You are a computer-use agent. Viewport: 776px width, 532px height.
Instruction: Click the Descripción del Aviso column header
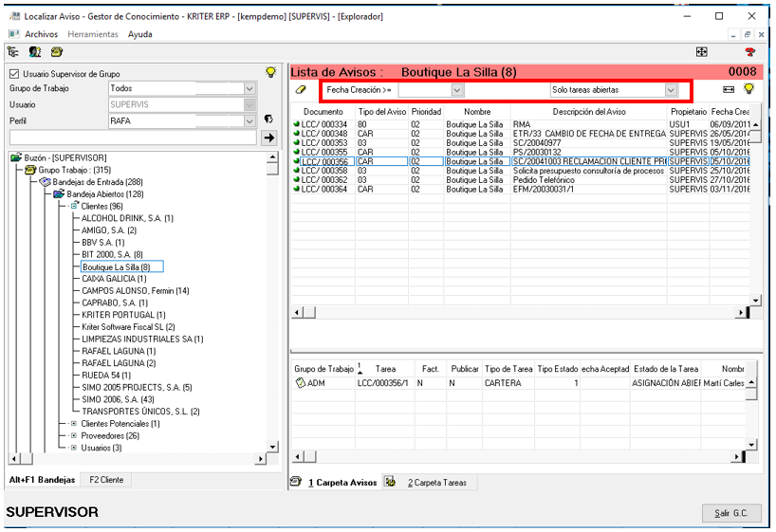[x=589, y=112]
